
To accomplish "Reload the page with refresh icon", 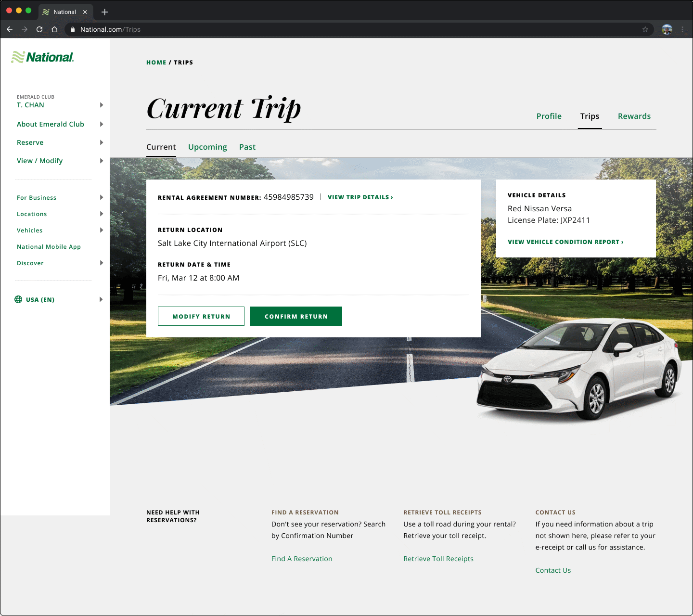I will 39,29.
